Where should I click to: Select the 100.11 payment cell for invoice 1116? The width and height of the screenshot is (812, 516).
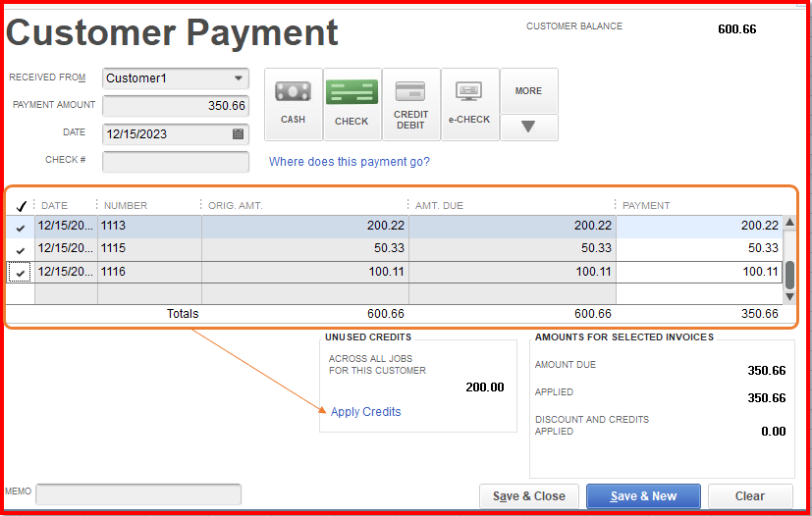pyautogui.click(x=699, y=273)
